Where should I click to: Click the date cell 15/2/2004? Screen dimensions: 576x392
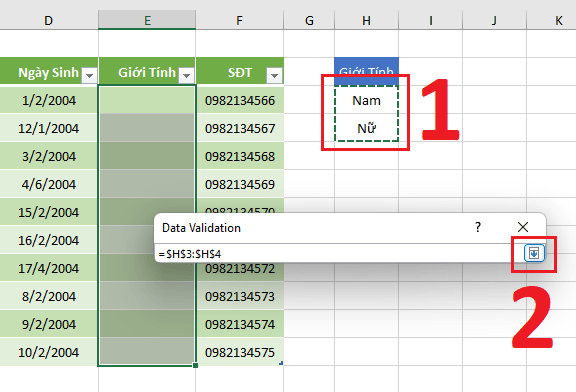49,212
